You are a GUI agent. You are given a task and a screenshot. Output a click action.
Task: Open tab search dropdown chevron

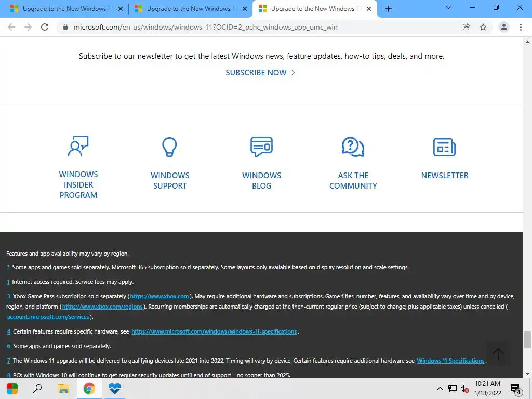448,7
